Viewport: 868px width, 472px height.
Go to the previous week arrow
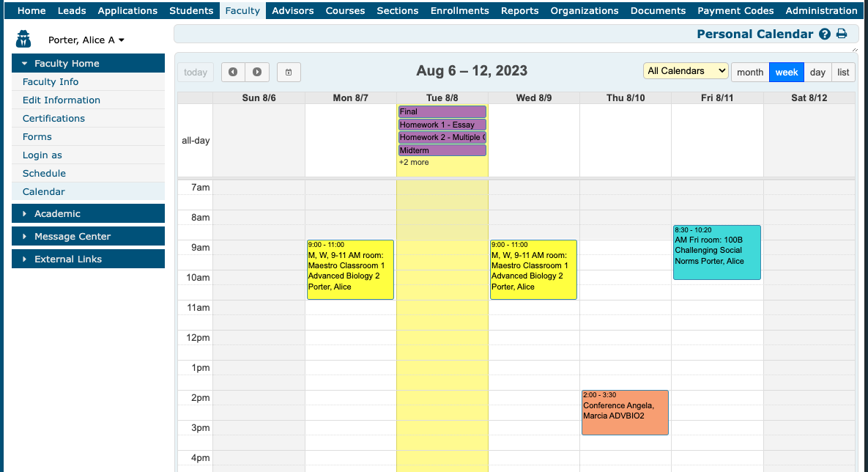click(233, 72)
